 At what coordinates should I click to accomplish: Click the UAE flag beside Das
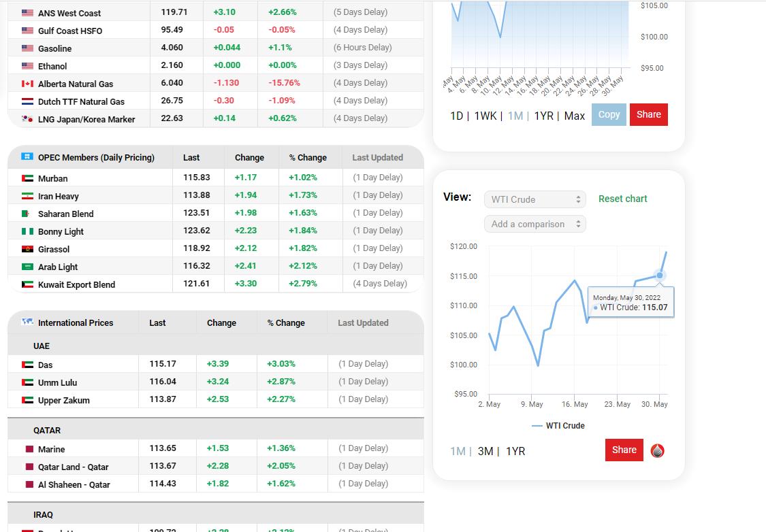click(x=27, y=365)
